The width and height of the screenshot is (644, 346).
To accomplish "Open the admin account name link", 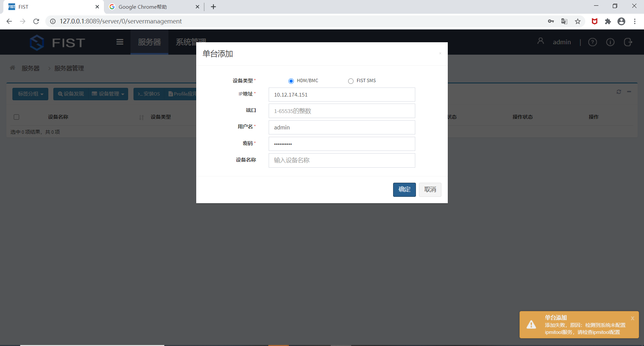I will [562, 42].
